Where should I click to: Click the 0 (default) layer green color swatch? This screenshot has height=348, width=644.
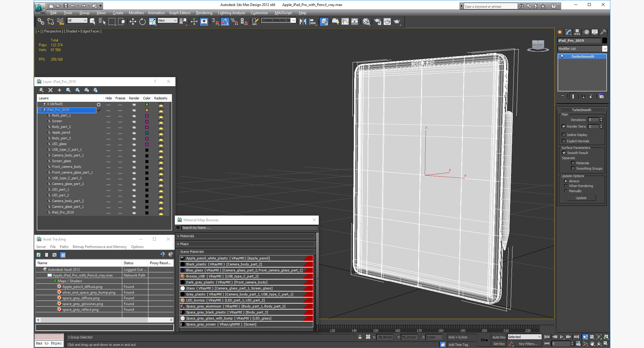147,104
